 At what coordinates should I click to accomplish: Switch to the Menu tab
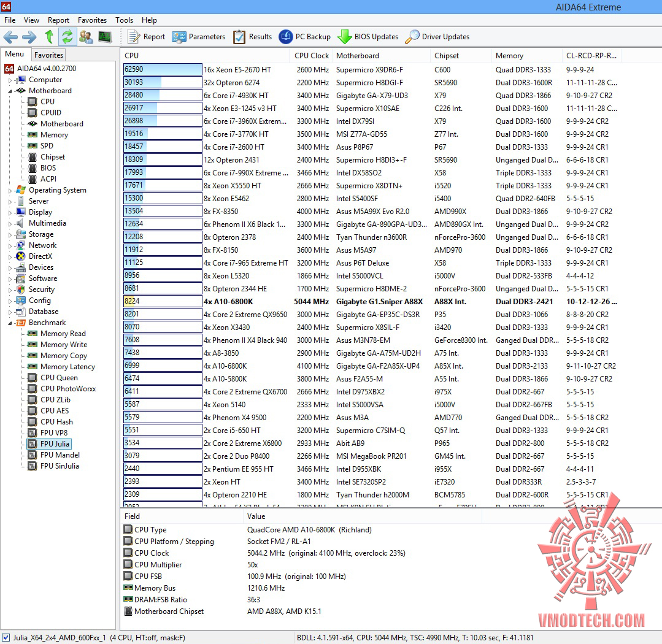click(x=14, y=54)
